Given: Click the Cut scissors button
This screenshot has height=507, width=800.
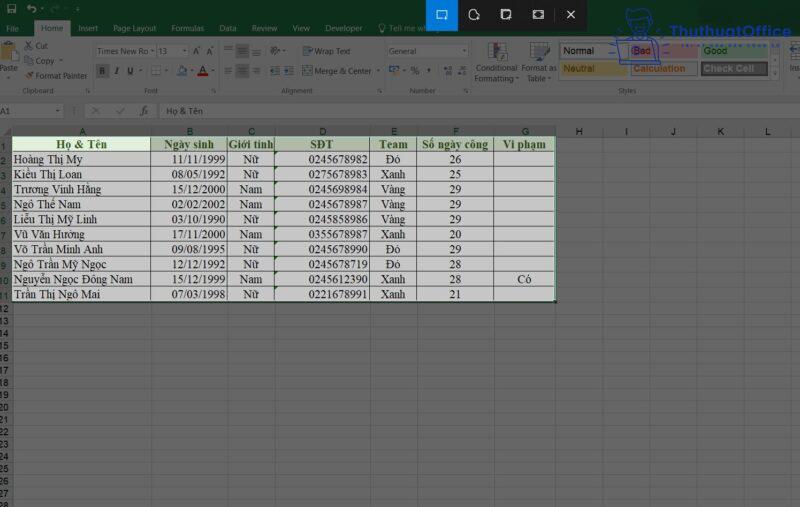Looking at the screenshot, I should 36,46.
